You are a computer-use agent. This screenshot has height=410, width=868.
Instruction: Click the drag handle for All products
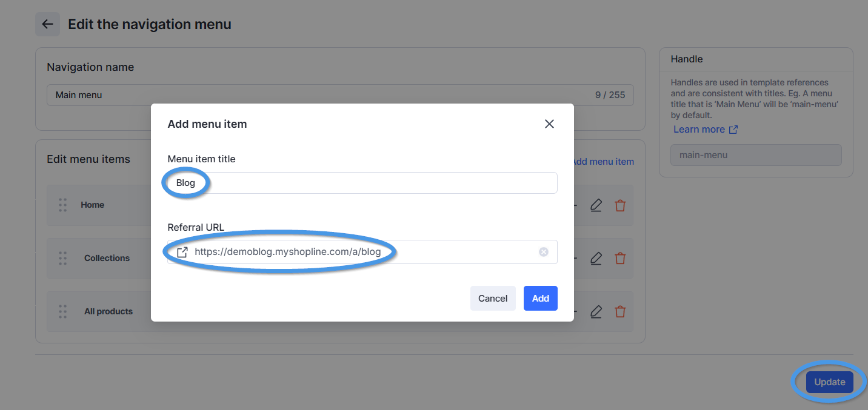pyautogui.click(x=62, y=311)
